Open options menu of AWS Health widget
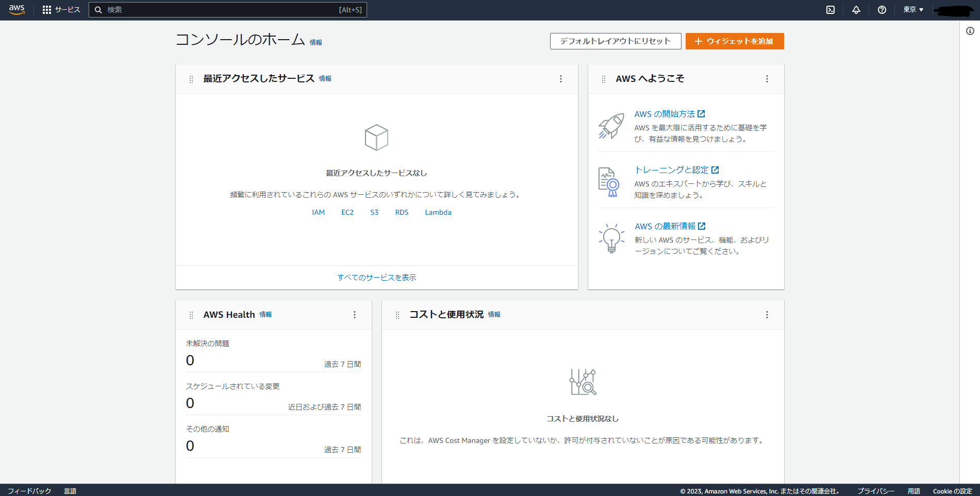The width and height of the screenshot is (980, 496). point(355,315)
